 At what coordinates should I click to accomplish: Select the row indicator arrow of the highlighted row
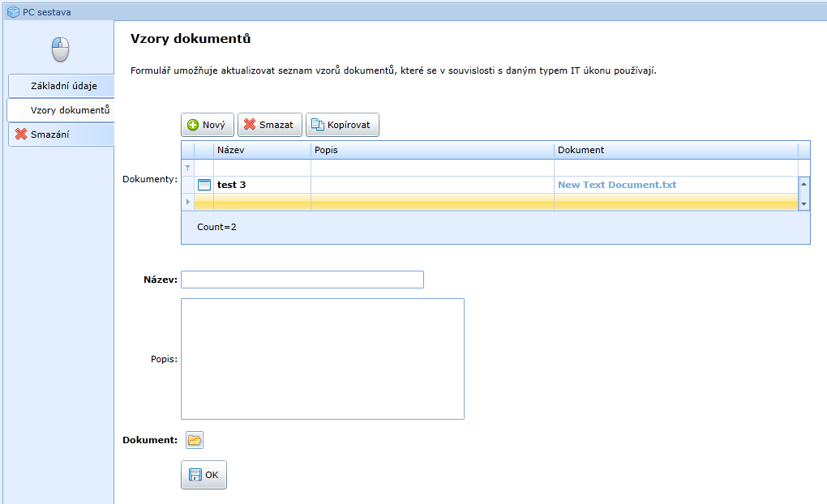(188, 201)
